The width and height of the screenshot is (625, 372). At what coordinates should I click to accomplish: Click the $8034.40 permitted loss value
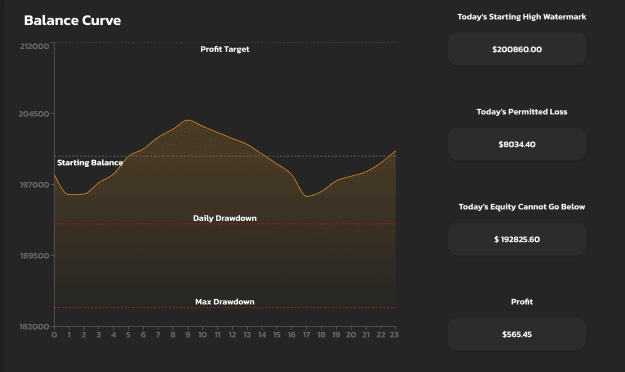coord(517,144)
